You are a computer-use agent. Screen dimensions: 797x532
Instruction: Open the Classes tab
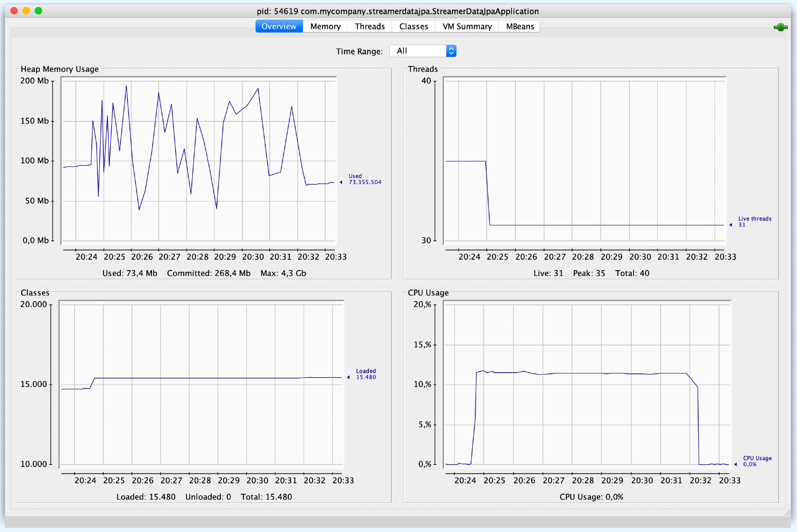click(x=413, y=27)
